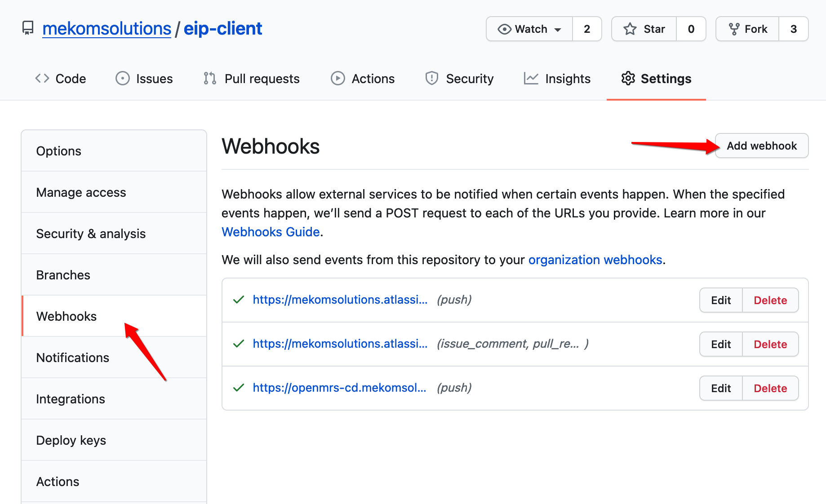Click the star icon in Star button
This screenshot has width=826, height=504.
(630, 29)
